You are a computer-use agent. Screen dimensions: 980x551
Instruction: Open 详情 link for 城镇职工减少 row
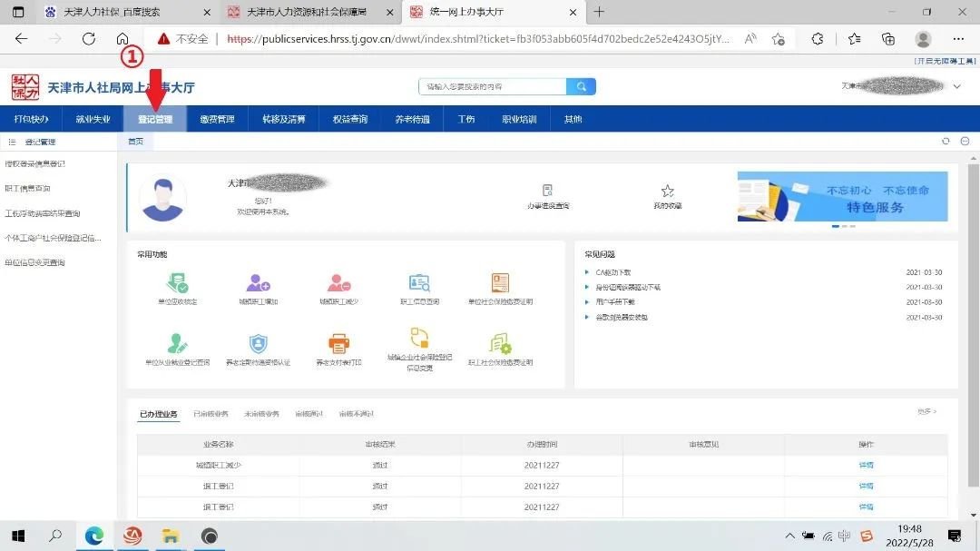(866, 465)
